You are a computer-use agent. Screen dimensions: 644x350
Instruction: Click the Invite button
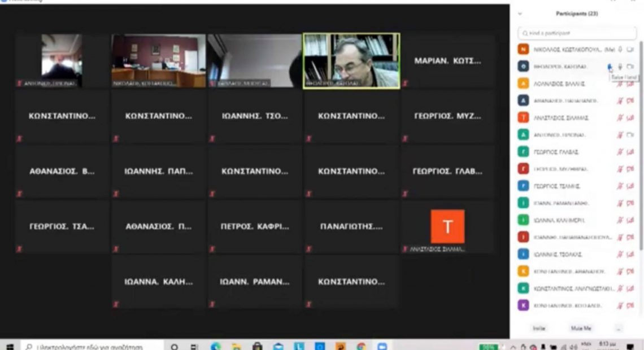point(539,328)
